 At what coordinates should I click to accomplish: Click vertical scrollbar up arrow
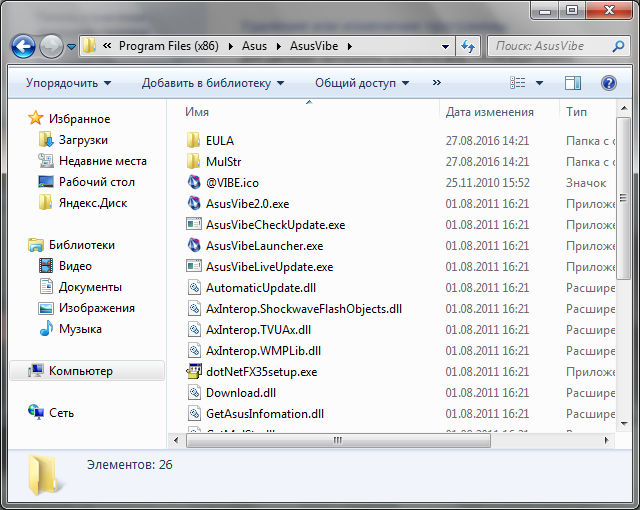(x=624, y=109)
